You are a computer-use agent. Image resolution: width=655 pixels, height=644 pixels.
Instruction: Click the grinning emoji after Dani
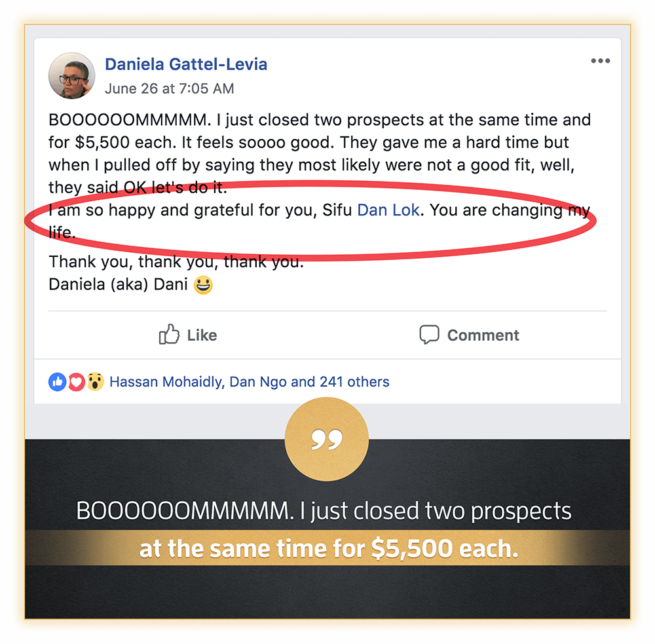coord(204,285)
